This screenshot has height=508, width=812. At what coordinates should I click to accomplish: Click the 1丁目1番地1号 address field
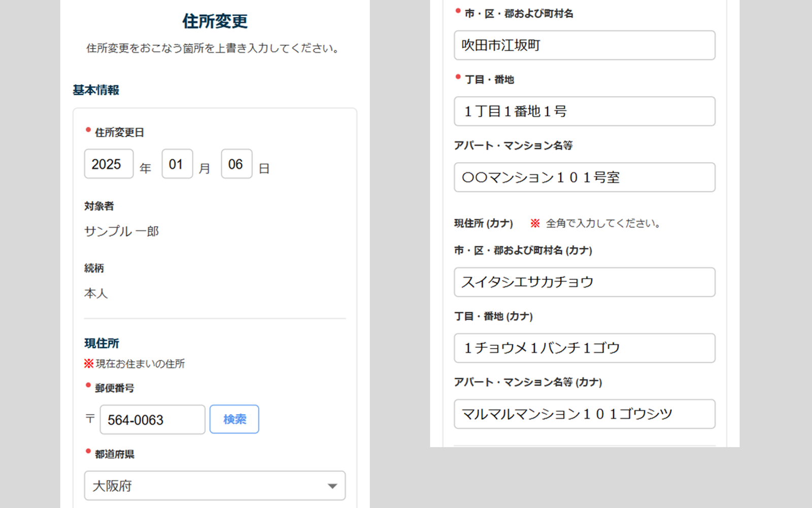[x=584, y=111]
